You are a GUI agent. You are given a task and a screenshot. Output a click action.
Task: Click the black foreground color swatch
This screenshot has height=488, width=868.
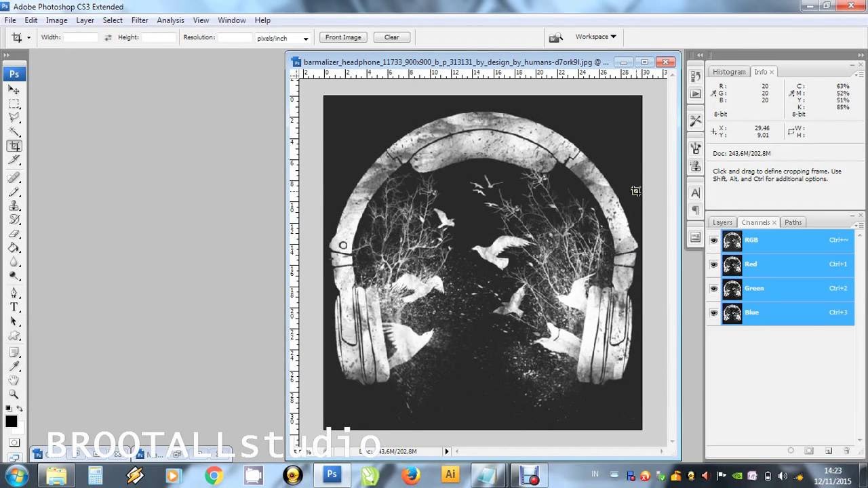pyautogui.click(x=12, y=422)
